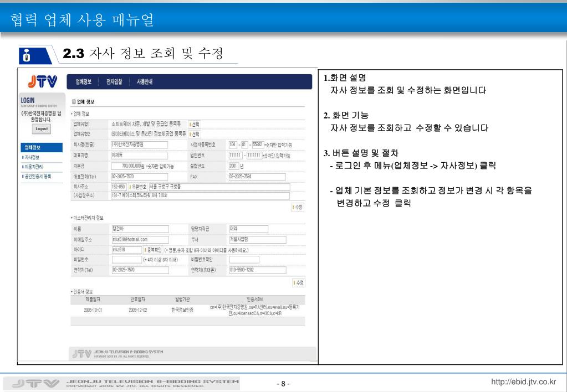Select the 업체정보 header in the left sidebar

(42, 147)
